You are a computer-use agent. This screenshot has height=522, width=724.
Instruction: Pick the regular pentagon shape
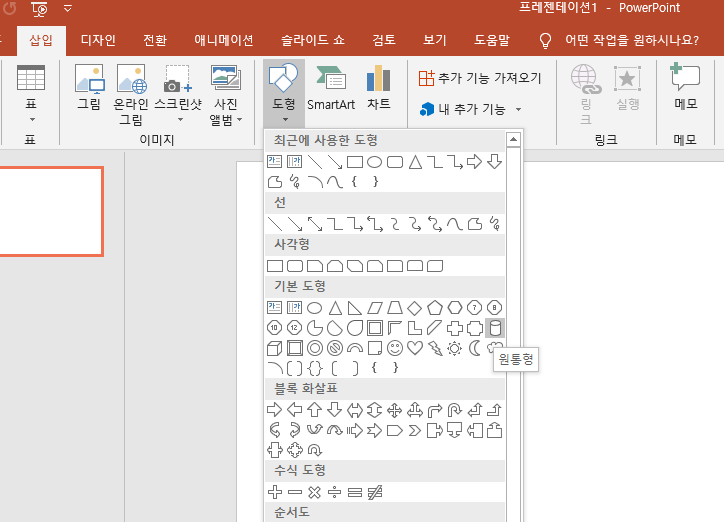point(434,308)
